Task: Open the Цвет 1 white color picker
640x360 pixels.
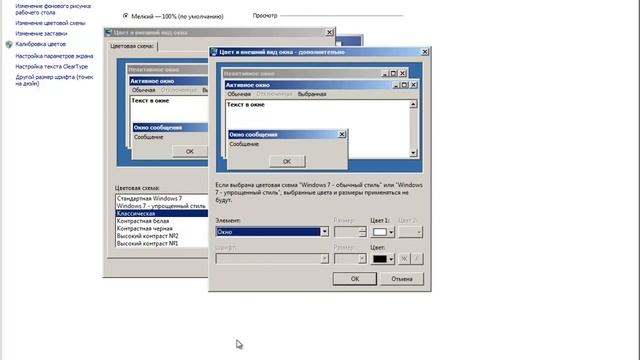Action: 382,232
